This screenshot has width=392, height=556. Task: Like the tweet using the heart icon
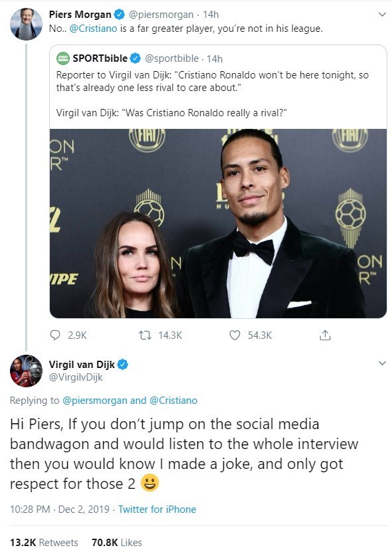point(235,335)
